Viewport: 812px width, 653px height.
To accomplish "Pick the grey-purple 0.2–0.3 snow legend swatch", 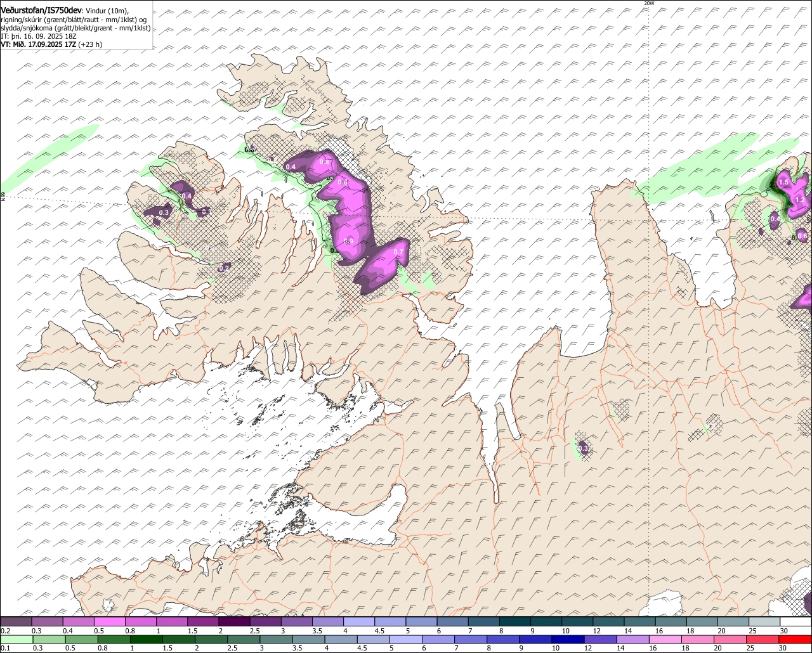I will pyautogui.click(x=16, y=621).
